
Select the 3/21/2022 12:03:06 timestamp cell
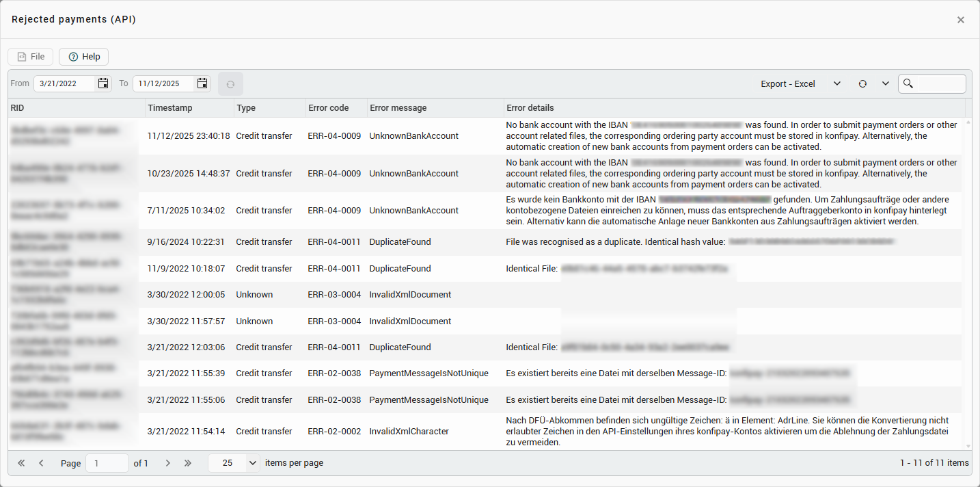pos(186,347)
